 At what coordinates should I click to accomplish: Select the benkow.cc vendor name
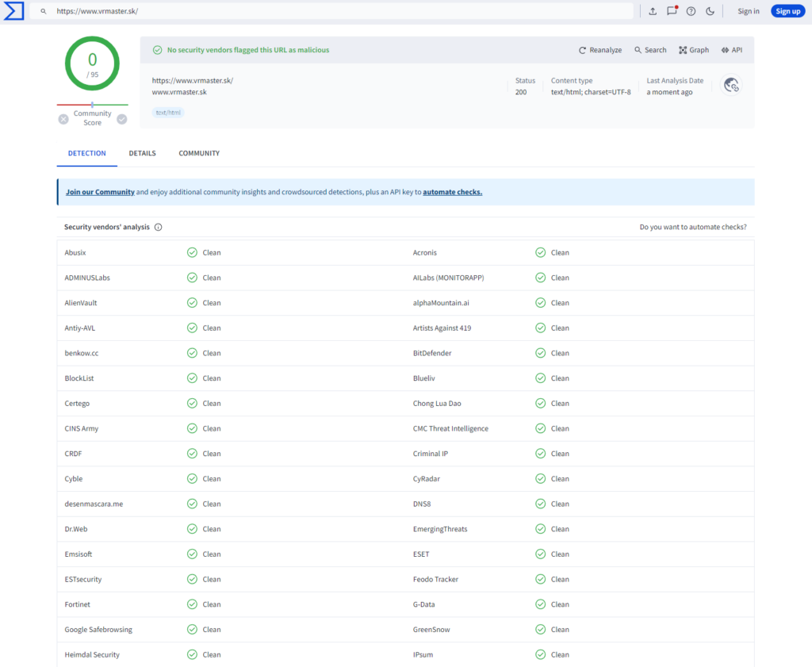(x=82, y=353)
